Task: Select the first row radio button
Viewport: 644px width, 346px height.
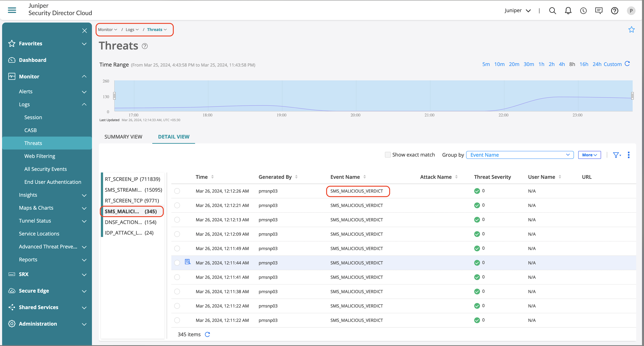Action: 177,191
